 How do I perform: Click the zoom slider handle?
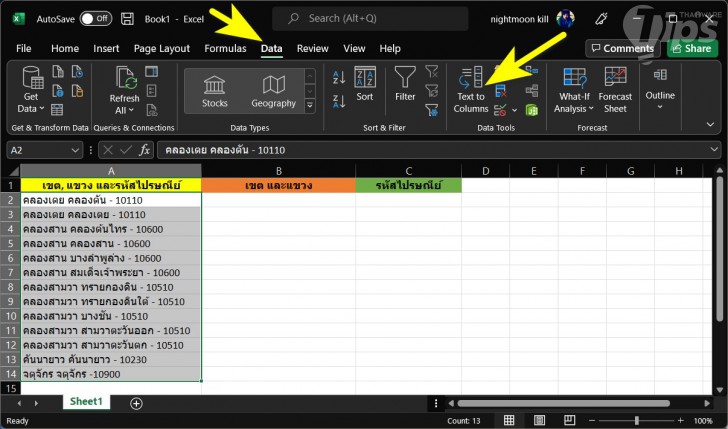[x=637, y=421]
